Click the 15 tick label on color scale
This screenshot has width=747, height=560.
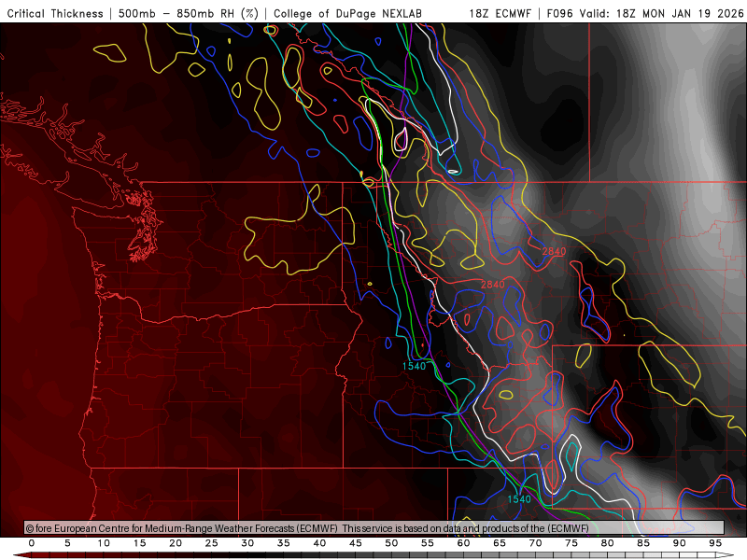(x=139, y=543)
